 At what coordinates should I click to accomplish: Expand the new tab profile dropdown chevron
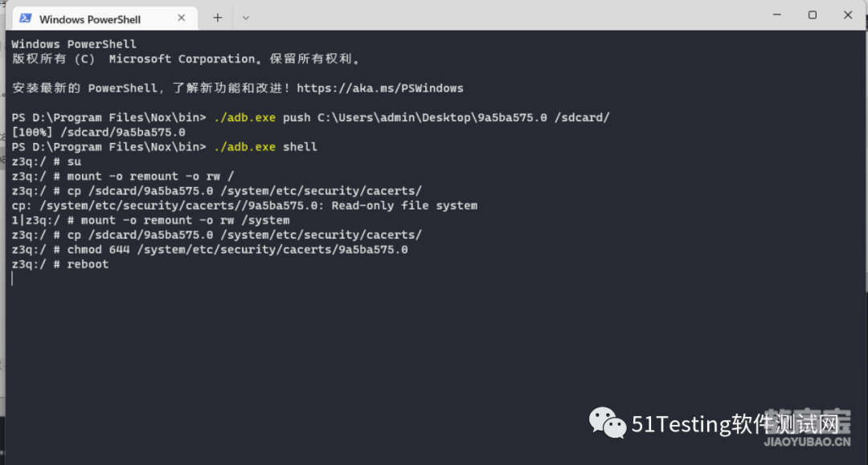coord(246,18)
